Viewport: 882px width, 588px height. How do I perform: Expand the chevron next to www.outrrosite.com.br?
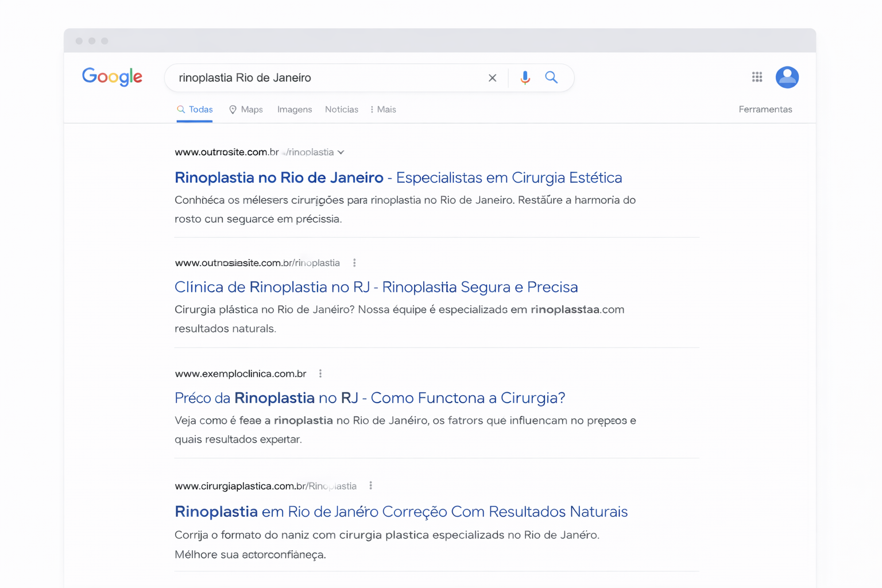point(341,152)
